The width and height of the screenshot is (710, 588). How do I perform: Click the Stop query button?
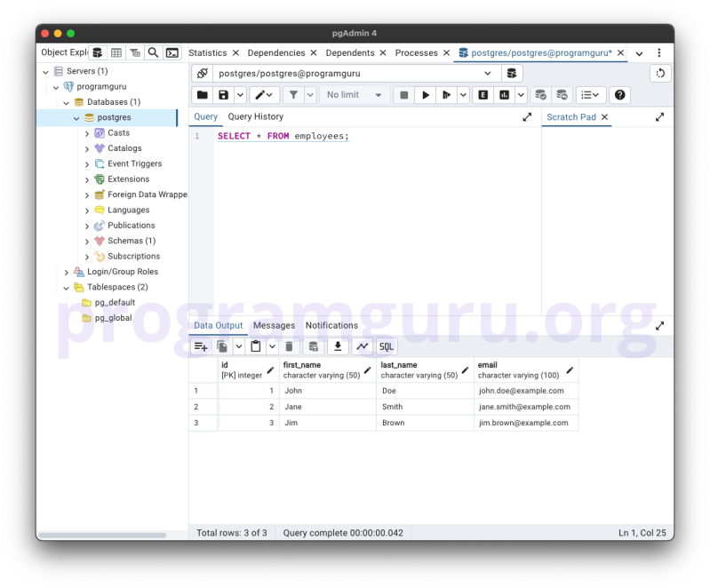404,95
